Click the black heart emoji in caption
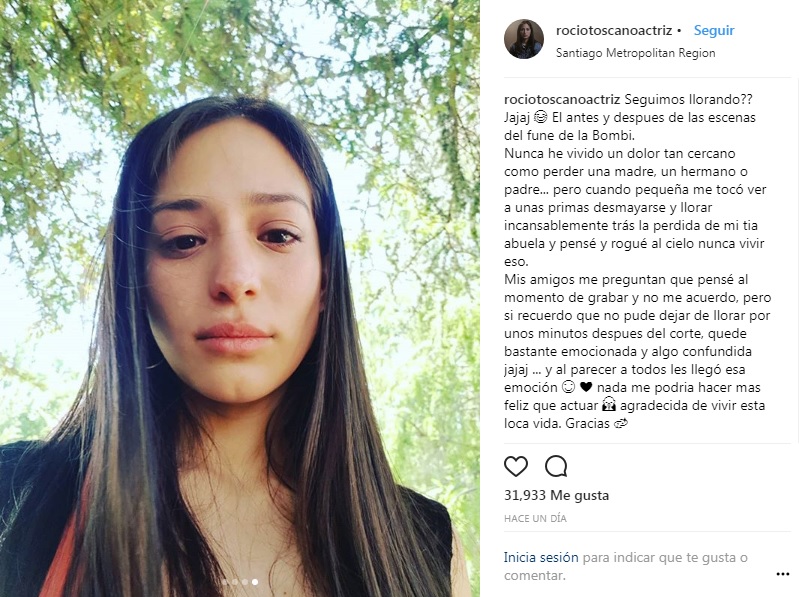The width and height of the screenshot is (799, 597). point(586,387)
